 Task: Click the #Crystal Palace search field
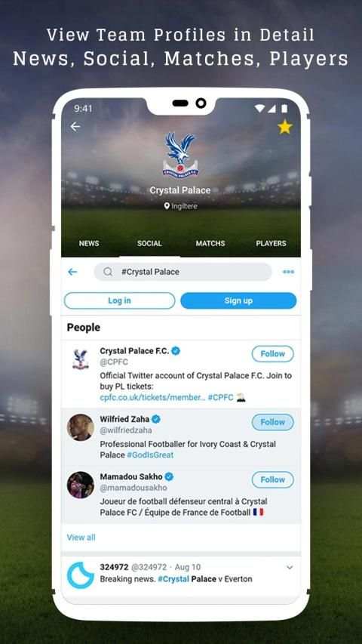pyautogui.click(x=183, y=272)
